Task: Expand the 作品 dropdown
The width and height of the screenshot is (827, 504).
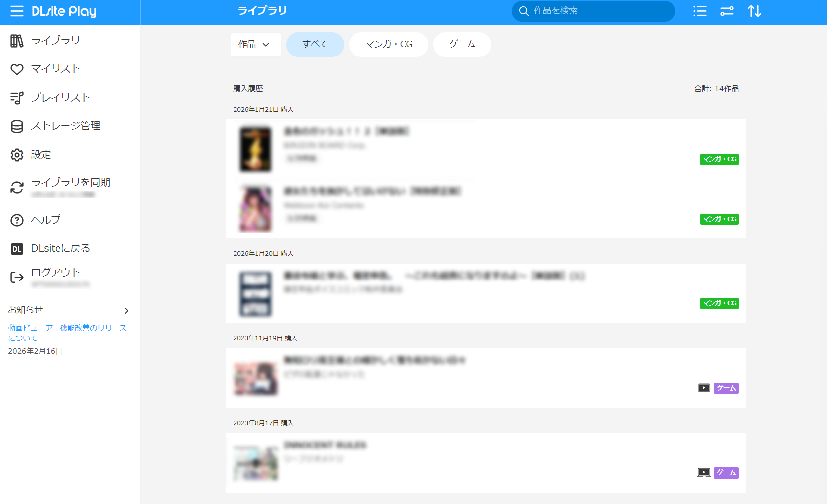Action: coord(255,45)
